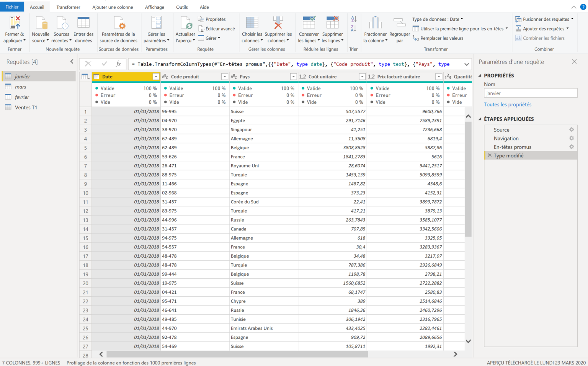Open Pays column filter dropdown
Screen dimensions: 588x366
293,77
